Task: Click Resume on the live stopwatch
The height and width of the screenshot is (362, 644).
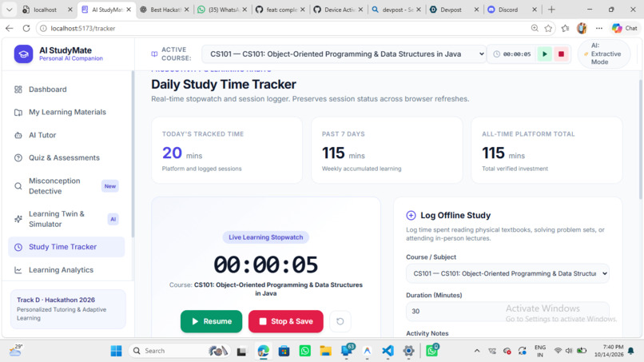Action: [x=211, y=321]
